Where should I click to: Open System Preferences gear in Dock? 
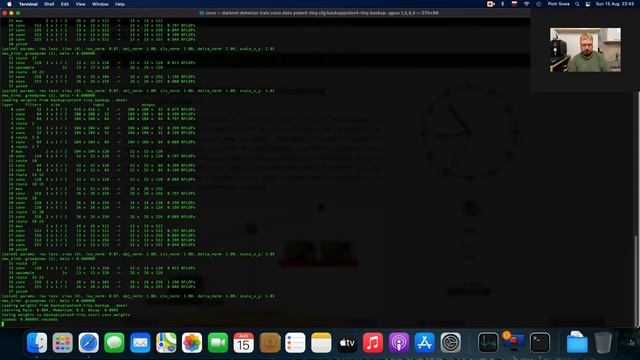tap(451, 342)
